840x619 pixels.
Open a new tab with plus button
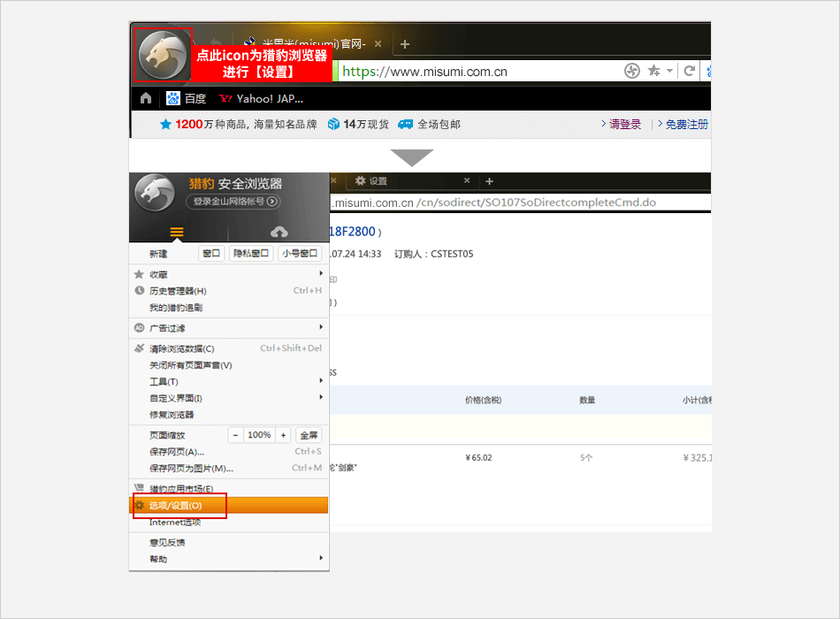pos(405,44)
